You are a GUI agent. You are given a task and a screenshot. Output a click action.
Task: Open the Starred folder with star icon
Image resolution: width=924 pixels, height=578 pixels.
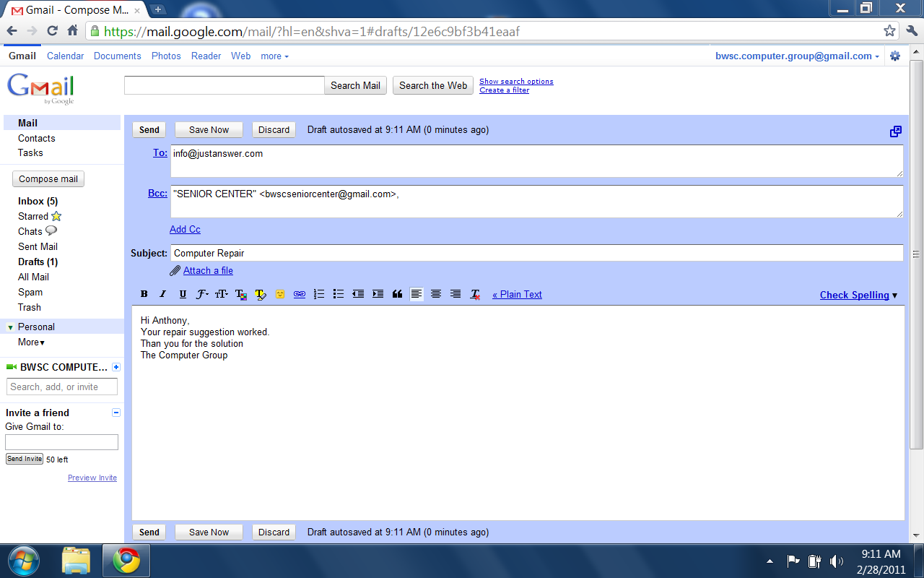40,216
